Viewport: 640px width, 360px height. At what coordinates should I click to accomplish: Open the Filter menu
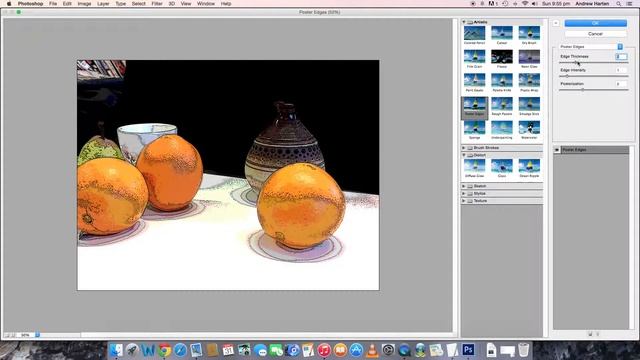click(x=157, y=4)
